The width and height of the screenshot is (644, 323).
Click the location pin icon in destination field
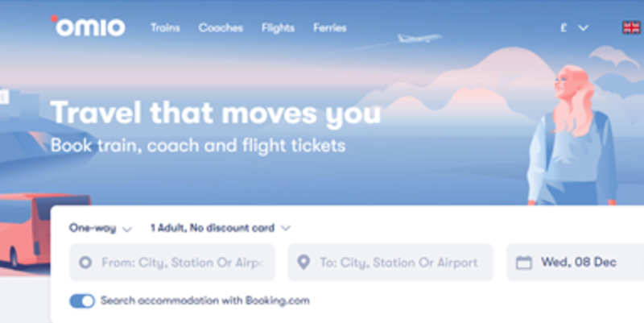[x=303, y=262]
